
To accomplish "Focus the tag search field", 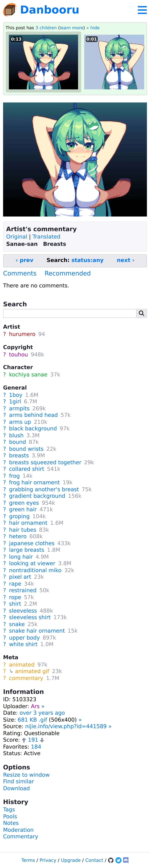I will coord(70,313).
